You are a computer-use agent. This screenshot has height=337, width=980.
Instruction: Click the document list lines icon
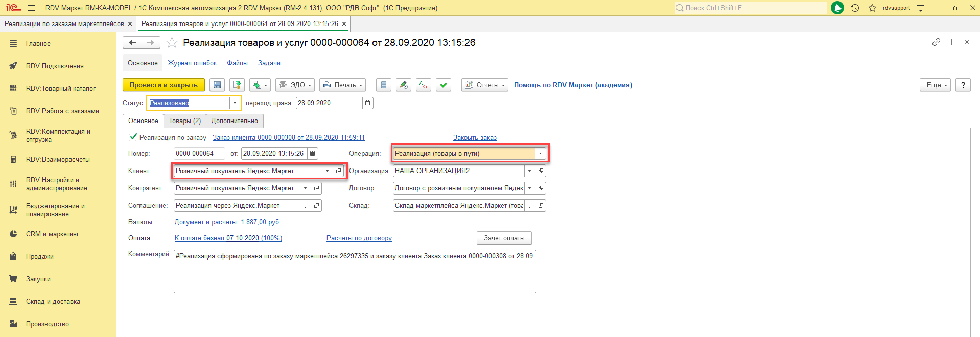(384, 85)
